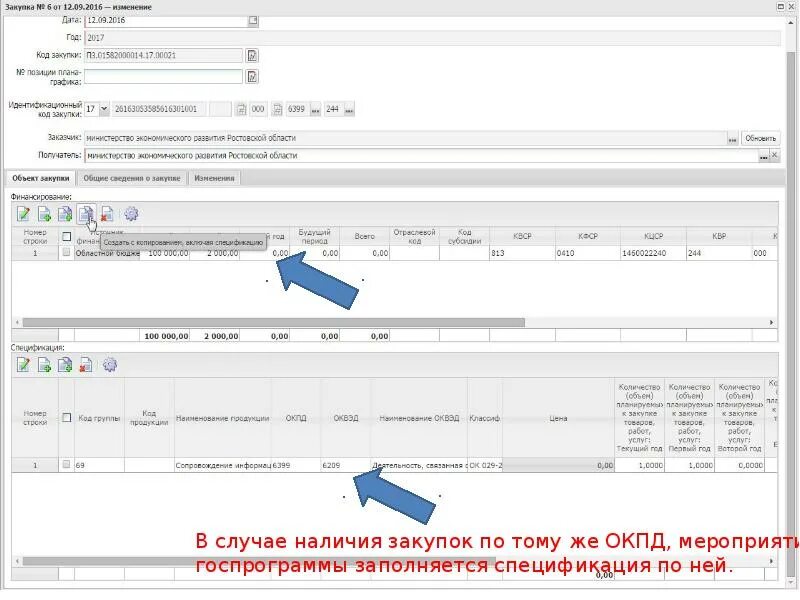The width and height of the screenshot is (800, 600).
Task: Create a Спецификация row with copying
Action: pyautogui.click(x=65, y=365)
